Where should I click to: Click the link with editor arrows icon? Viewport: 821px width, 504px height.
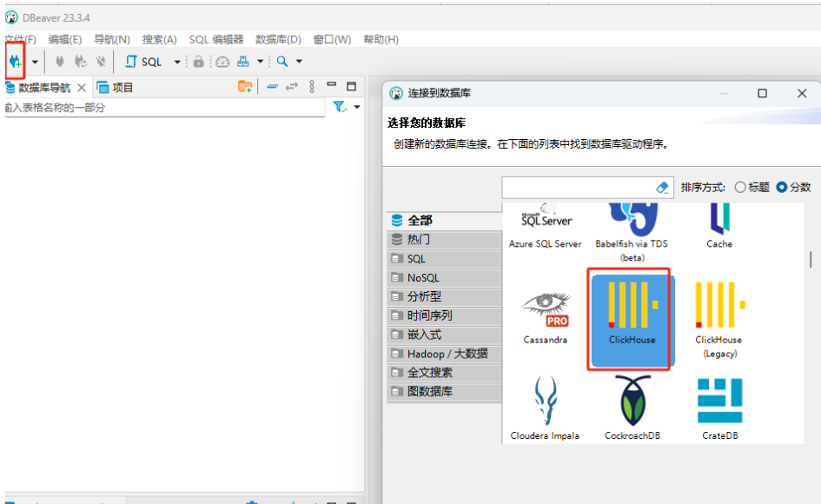pos(292,86)
